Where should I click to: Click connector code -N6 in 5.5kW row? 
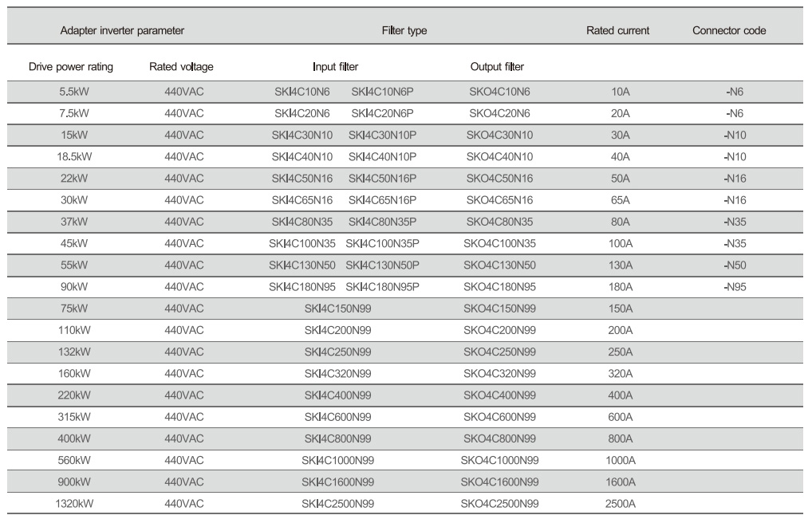(735, 92)
